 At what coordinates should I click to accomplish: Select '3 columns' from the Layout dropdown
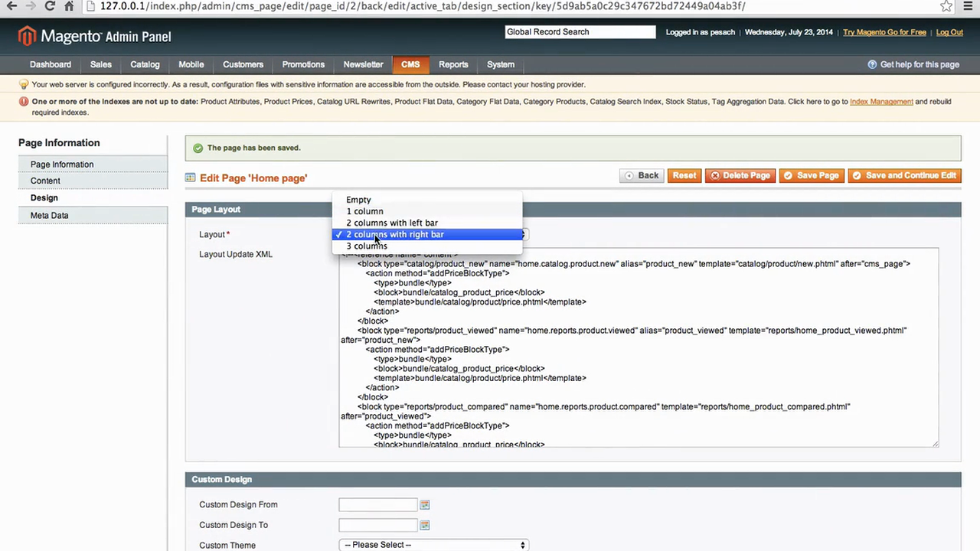(x=367, y=246)
